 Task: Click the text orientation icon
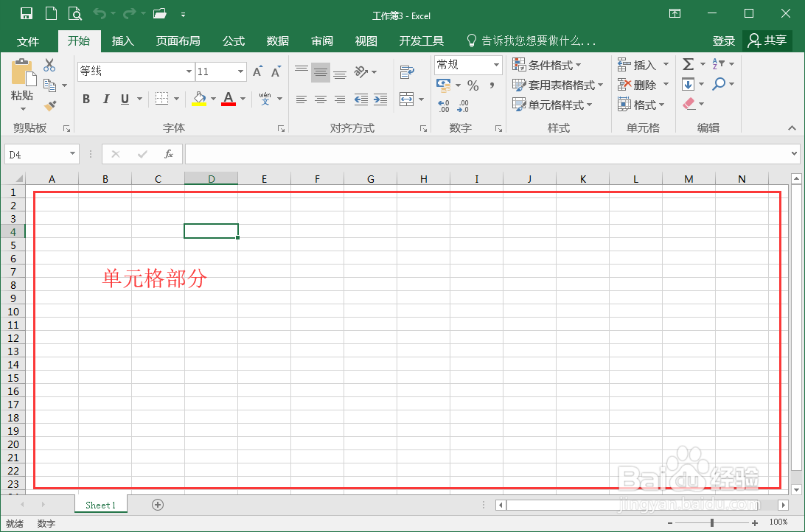point(361,71)
